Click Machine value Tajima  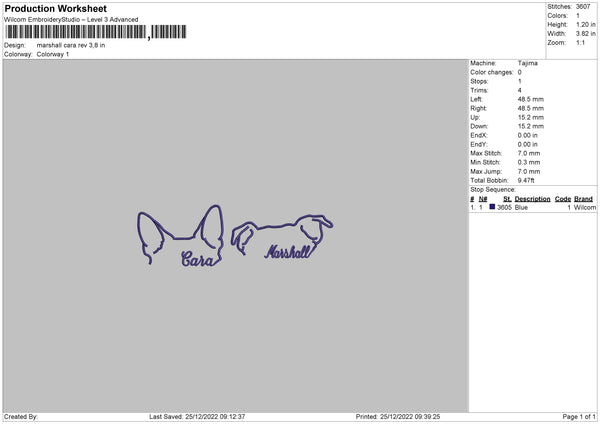tap(528, 63)
